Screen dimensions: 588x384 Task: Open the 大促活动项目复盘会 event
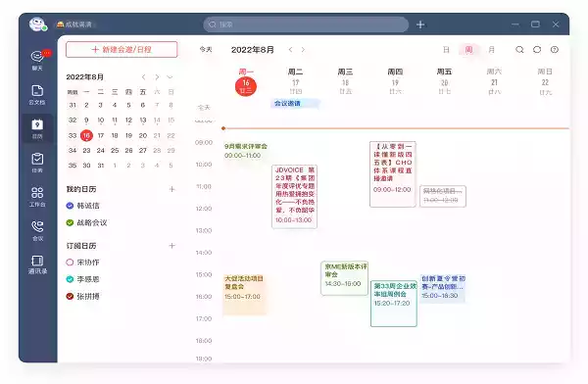[244, 295]
